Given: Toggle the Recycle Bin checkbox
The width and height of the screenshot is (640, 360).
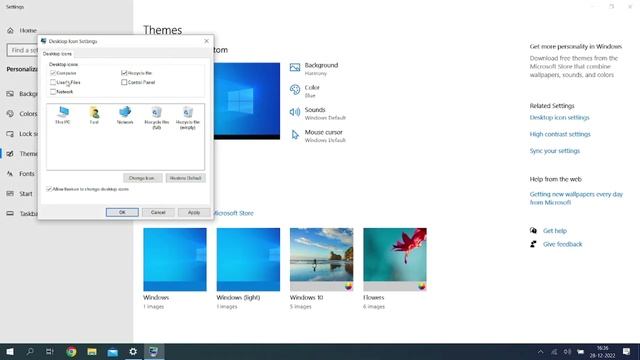Looking at the screenshot, I should [x=124, y=73].
